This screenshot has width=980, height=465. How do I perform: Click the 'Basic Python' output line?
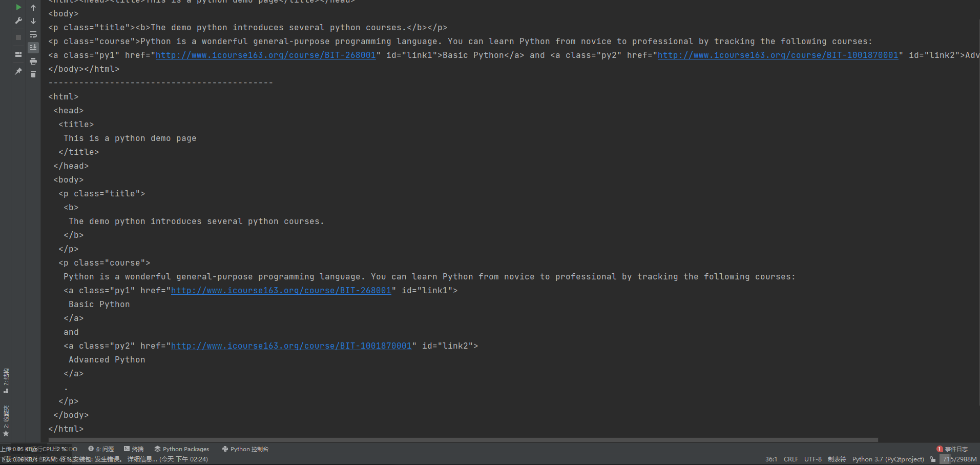99,304
